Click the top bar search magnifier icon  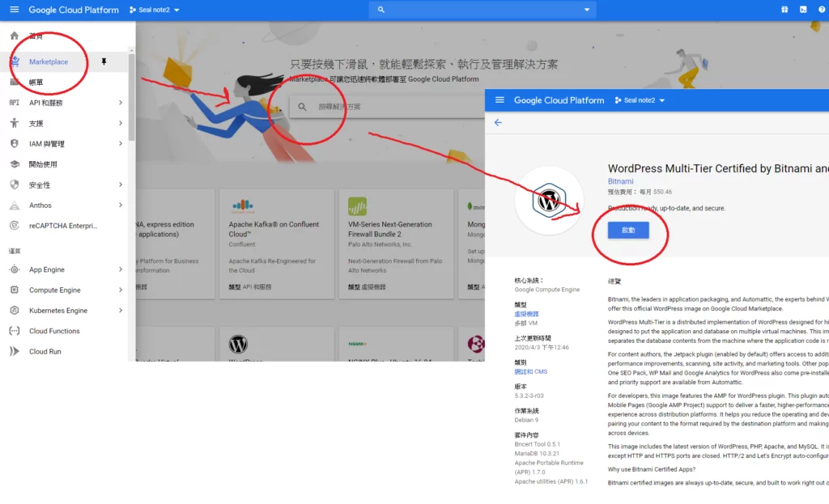click(380, 10)
